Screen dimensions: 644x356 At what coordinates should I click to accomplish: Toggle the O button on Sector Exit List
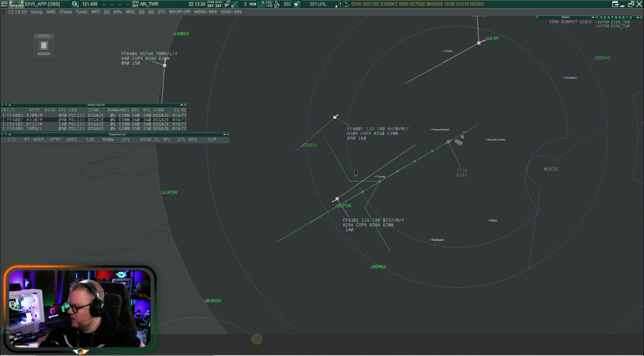coord(2,105)
